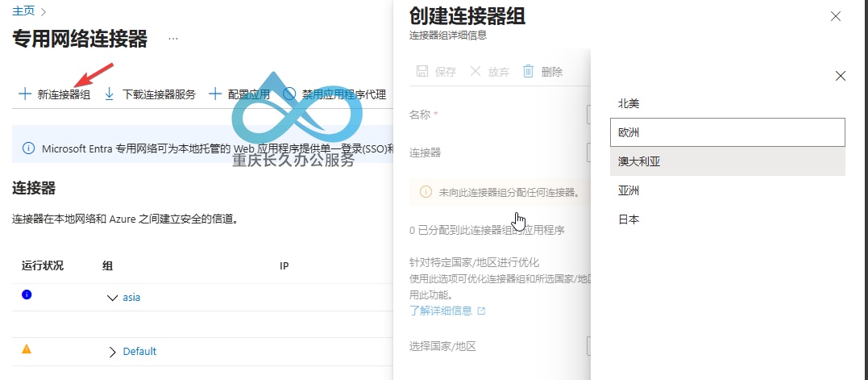Select 澳大利亚 from the region list
The image size is (868, 380).
[x=728, y=161]
